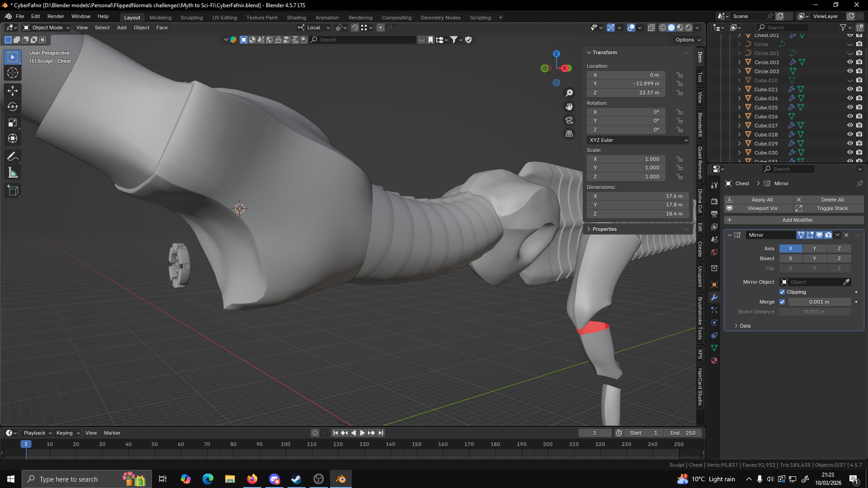Click the 3D Cursor tool
Viewport: 868px width, 488px height.
pos(13,73)
